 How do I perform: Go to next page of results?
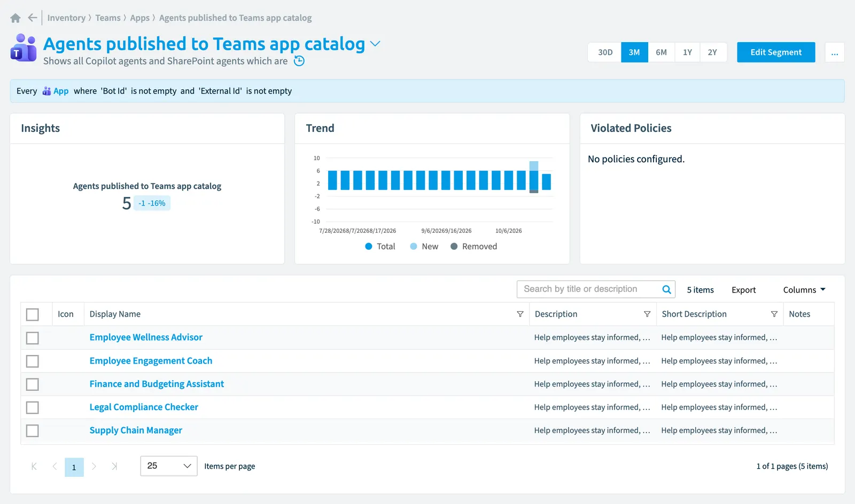pyautogui.click(x=94, y=467)
